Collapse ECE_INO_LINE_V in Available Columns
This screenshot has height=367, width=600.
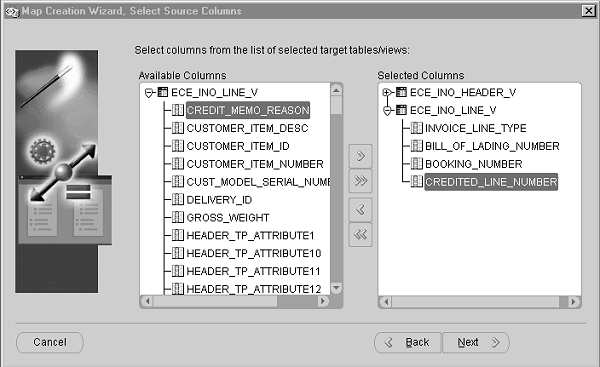click(149, 93)
